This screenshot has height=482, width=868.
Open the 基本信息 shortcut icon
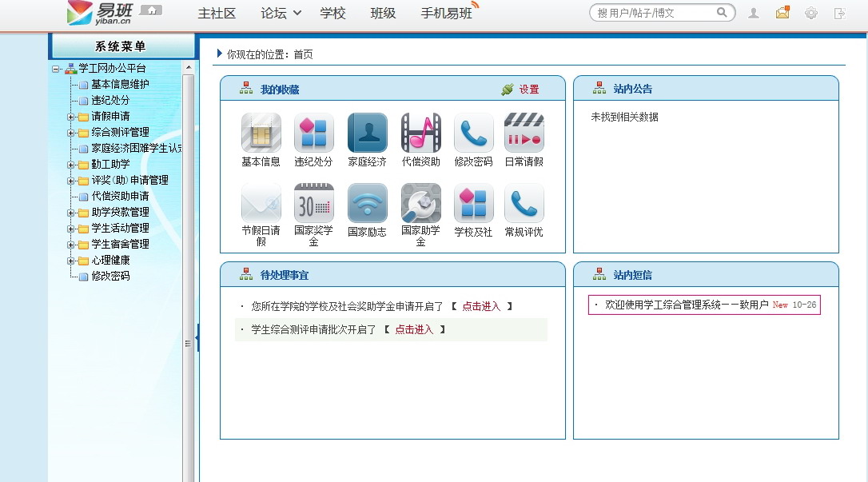coord(261,133)
